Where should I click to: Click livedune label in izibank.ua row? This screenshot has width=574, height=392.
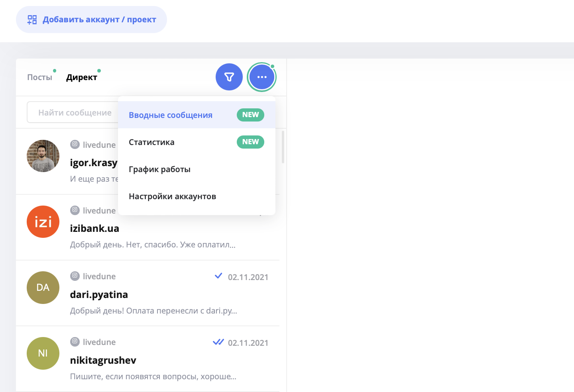(99, 210)
